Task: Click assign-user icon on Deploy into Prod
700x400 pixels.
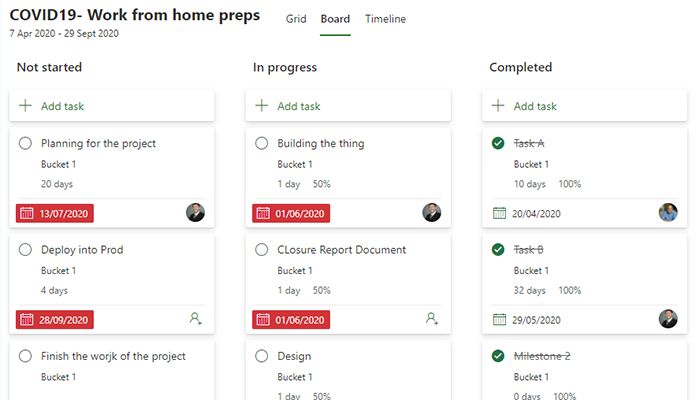Action: point(195,319)
